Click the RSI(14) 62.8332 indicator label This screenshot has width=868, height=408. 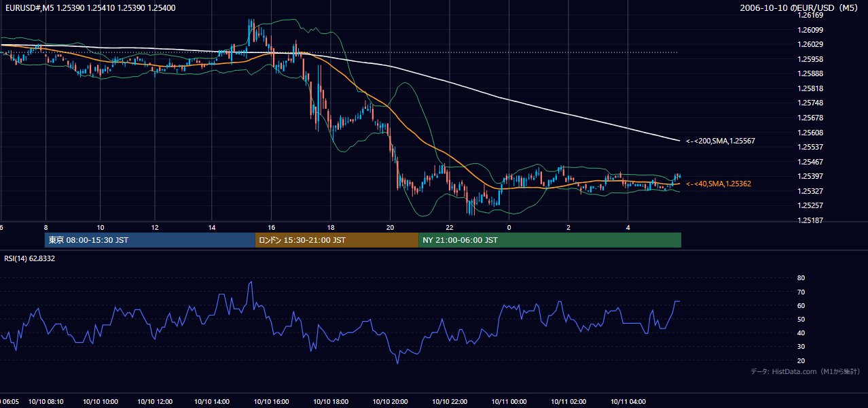pos(30,258)
